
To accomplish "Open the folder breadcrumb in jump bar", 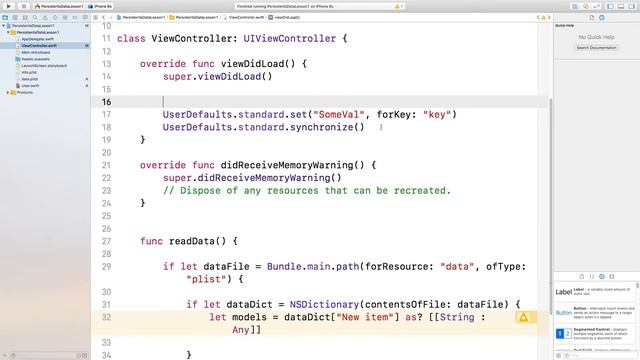I will point(193,18).
